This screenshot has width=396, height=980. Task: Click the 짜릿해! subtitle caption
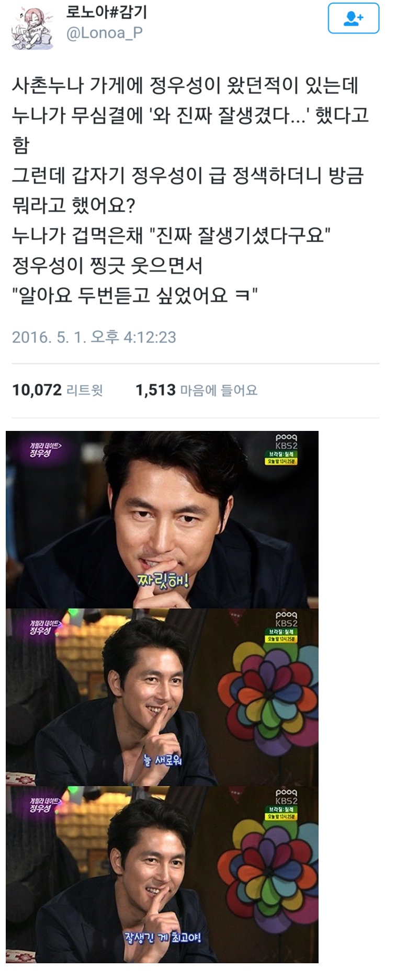click(x=162, y=580)
